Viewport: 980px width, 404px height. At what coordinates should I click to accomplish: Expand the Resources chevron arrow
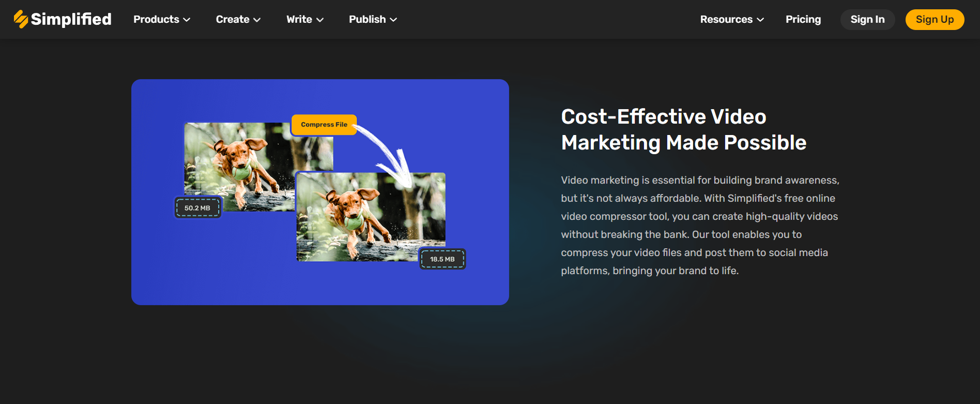[x=760, y=20]
